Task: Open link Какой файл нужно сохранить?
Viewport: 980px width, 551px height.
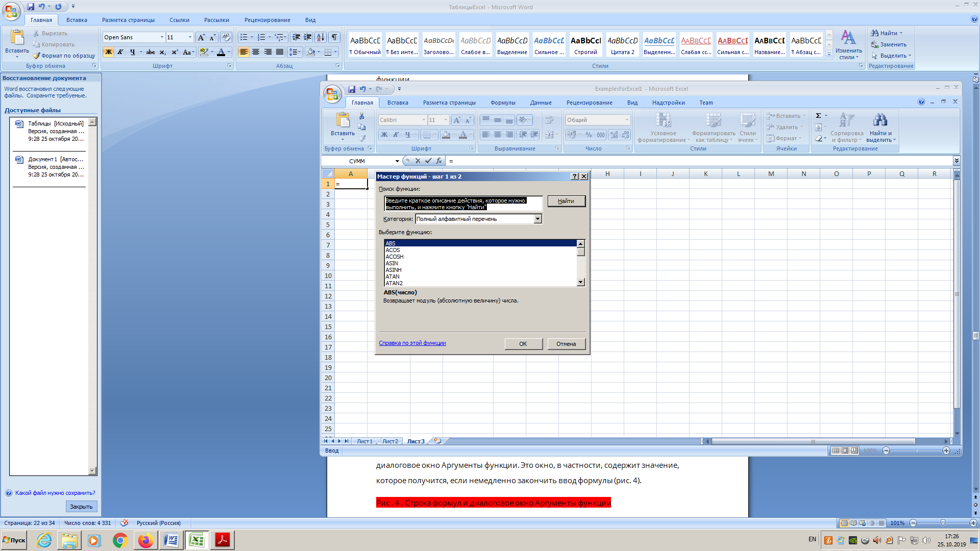Action: pos(55,493)
